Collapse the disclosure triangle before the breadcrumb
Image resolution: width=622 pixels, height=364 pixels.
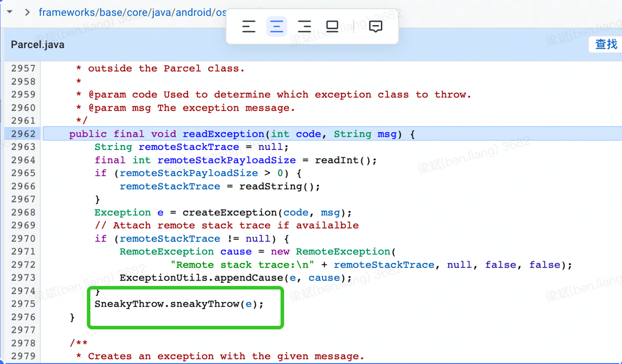click(x=9, y=12)
